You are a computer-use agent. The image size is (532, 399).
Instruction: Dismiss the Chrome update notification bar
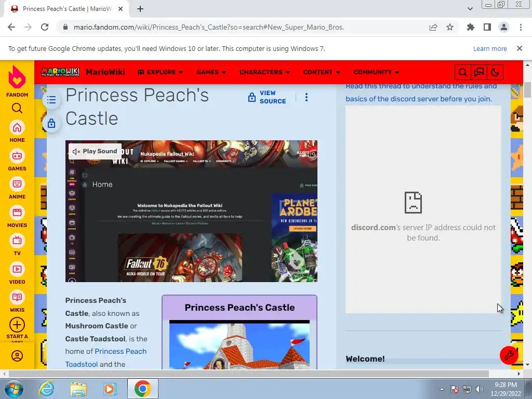(x=520, y=48)
